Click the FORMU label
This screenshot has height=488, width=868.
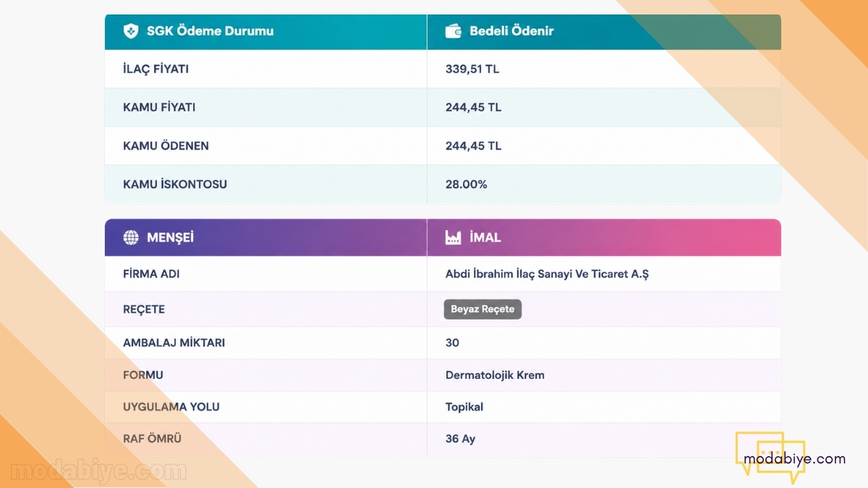[143, 375]
